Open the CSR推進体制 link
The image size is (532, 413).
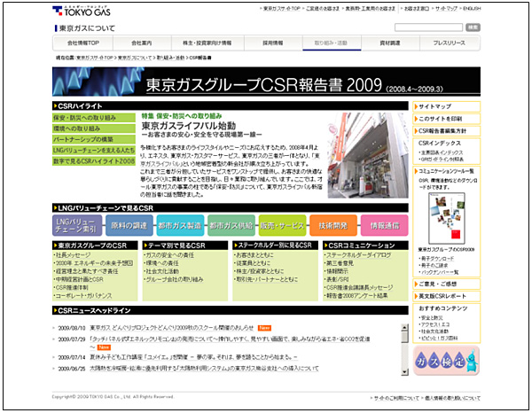(x=72, y=287)
